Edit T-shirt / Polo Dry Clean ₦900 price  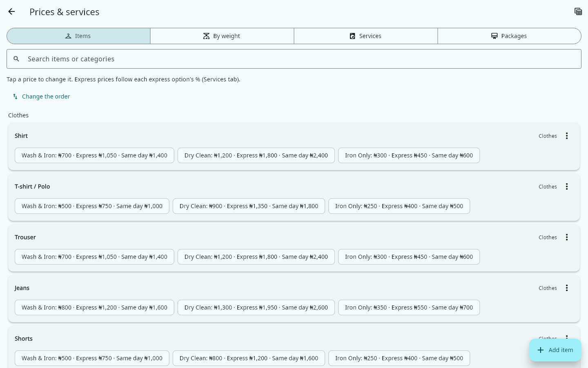point(249,206)
